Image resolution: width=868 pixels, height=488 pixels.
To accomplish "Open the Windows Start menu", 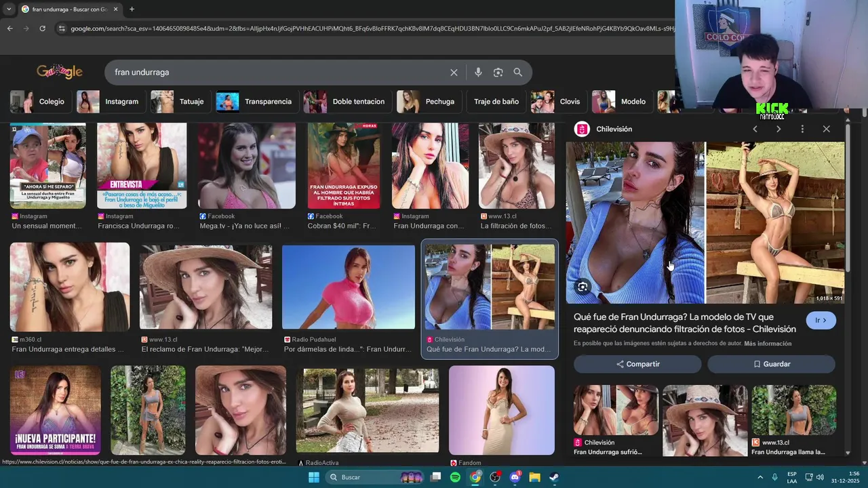I will 313,477.
